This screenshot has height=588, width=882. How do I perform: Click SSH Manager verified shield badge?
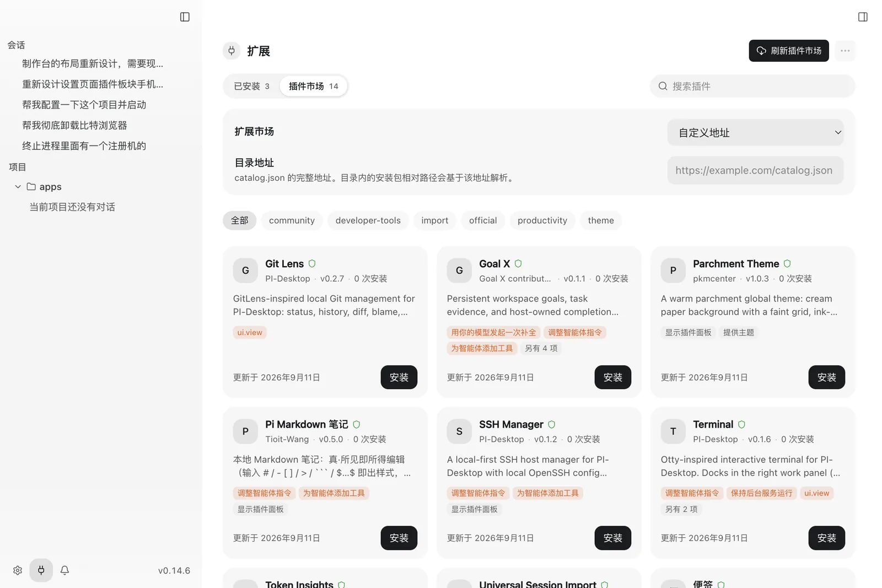click(551, 424)
